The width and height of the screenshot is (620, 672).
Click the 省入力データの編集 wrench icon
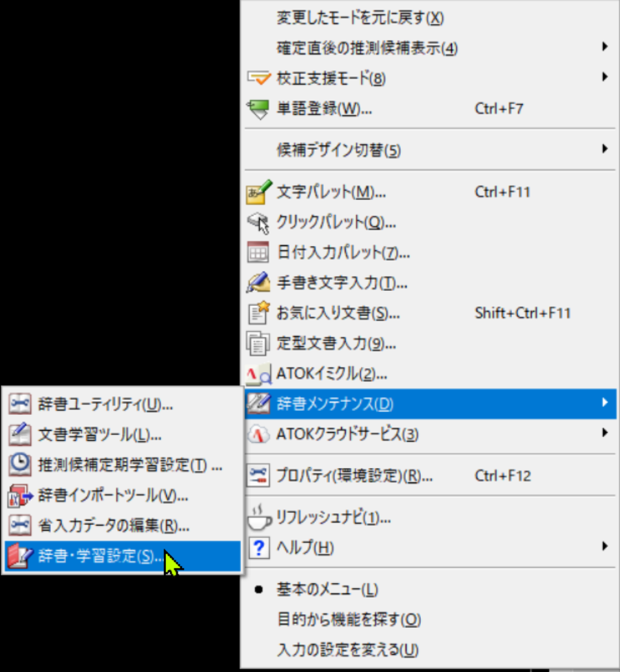click(20, 525)
